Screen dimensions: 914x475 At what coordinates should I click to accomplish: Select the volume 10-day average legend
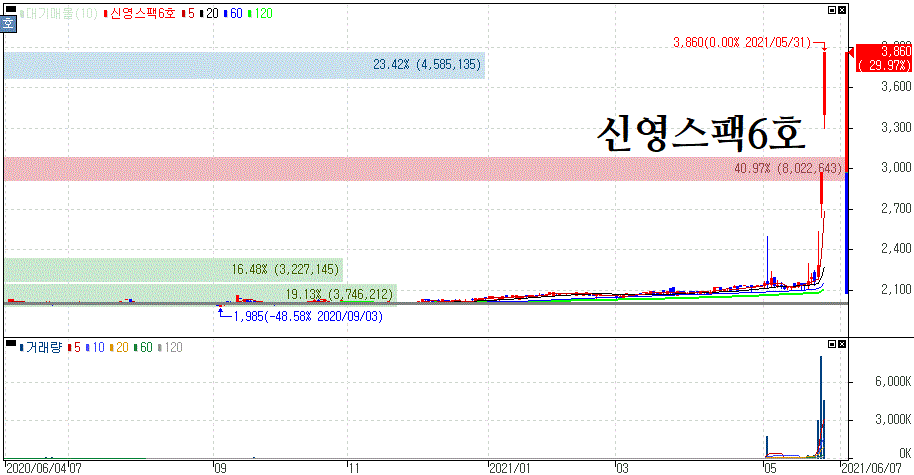click(95, 348)
